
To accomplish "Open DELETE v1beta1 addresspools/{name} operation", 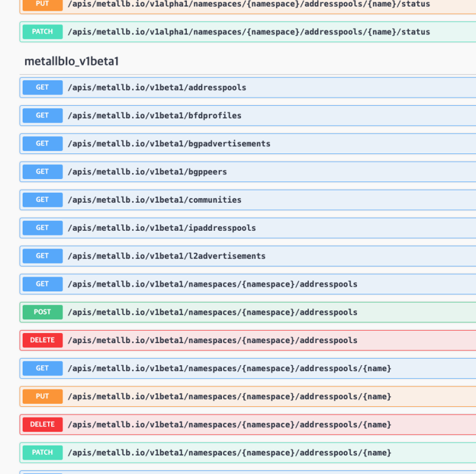I will 248,424.
